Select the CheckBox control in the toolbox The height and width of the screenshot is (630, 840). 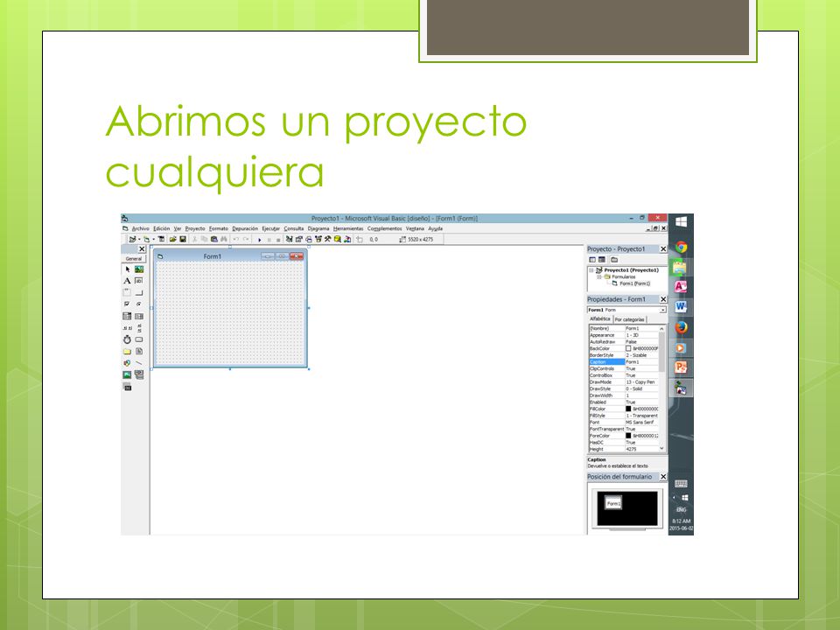(128, 304)
